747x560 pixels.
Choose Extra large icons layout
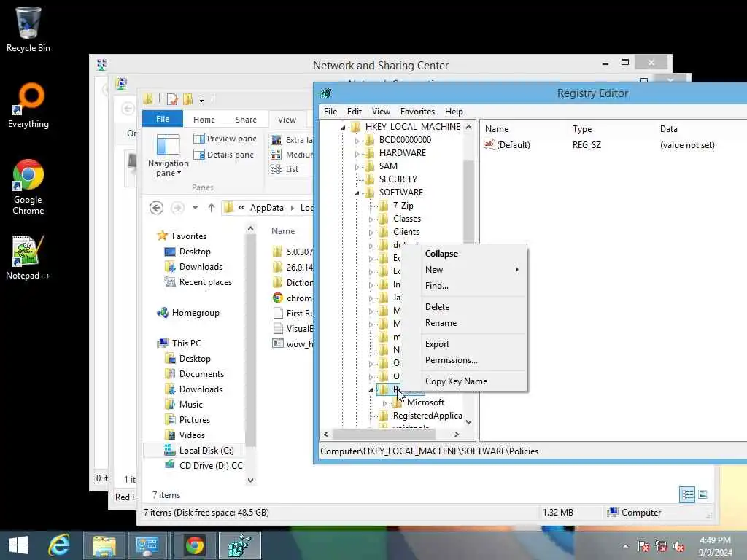[292, 140]
